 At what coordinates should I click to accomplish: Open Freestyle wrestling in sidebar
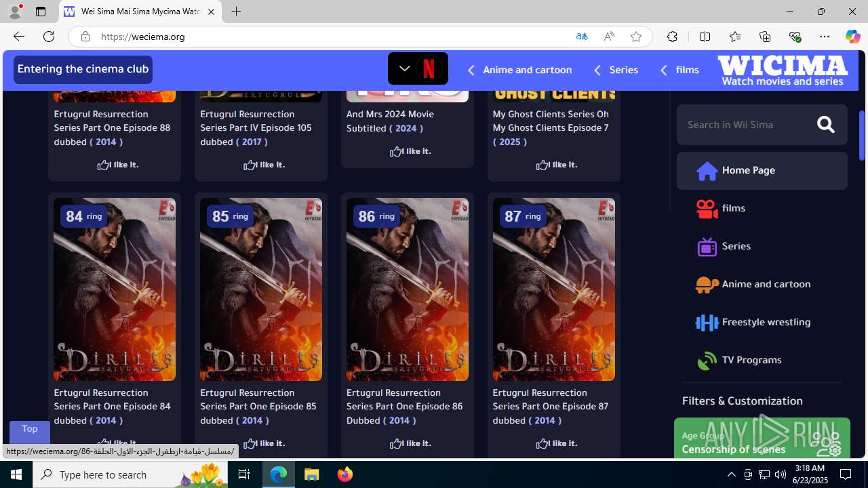[762, 322]
